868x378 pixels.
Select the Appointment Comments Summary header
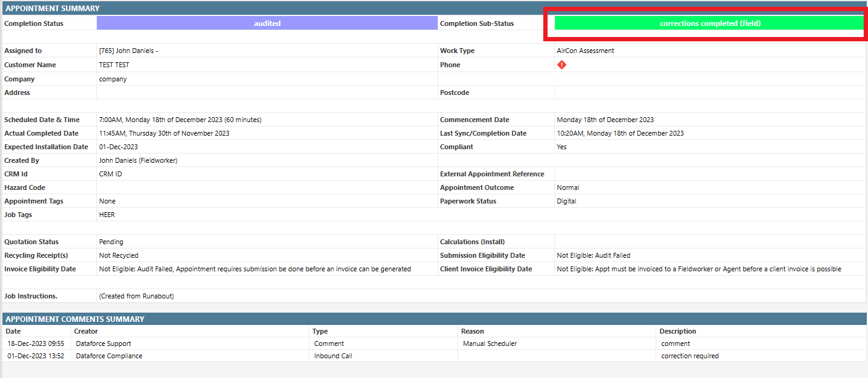75,319
